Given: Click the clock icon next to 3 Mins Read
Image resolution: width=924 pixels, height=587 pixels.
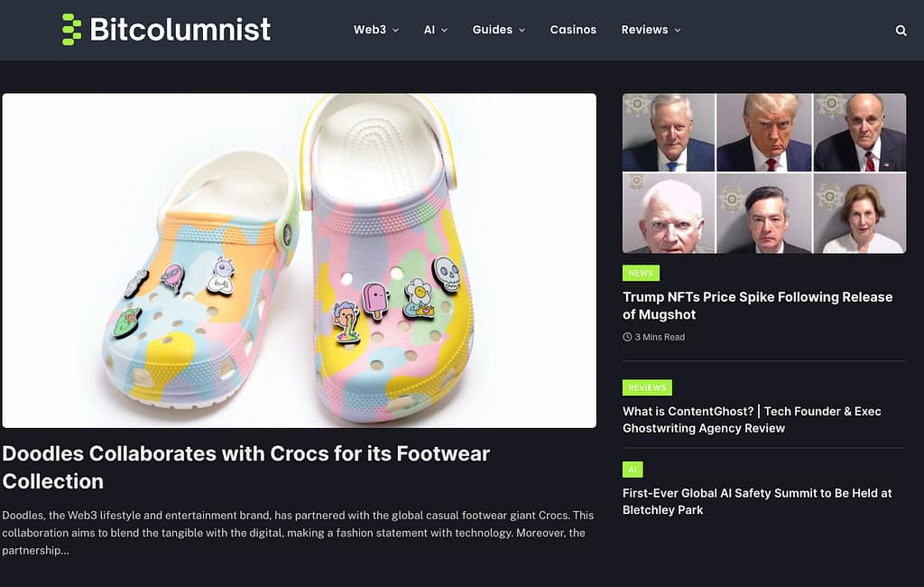Looking at the screenshot, I should [626, 337].
